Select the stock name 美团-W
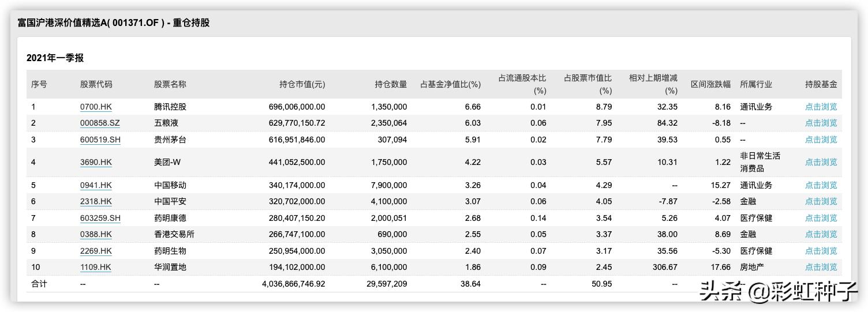This screenshot has width=868, height=312. click(167, 162)
